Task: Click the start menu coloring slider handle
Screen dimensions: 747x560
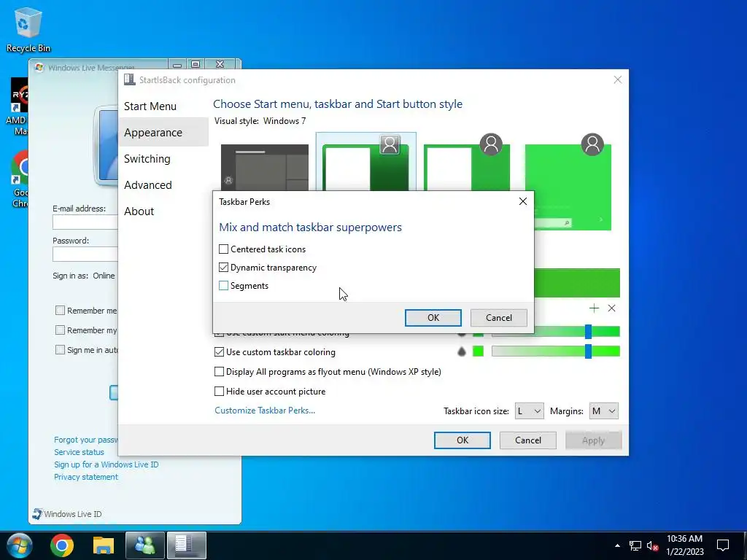Action: click(589, 332)
